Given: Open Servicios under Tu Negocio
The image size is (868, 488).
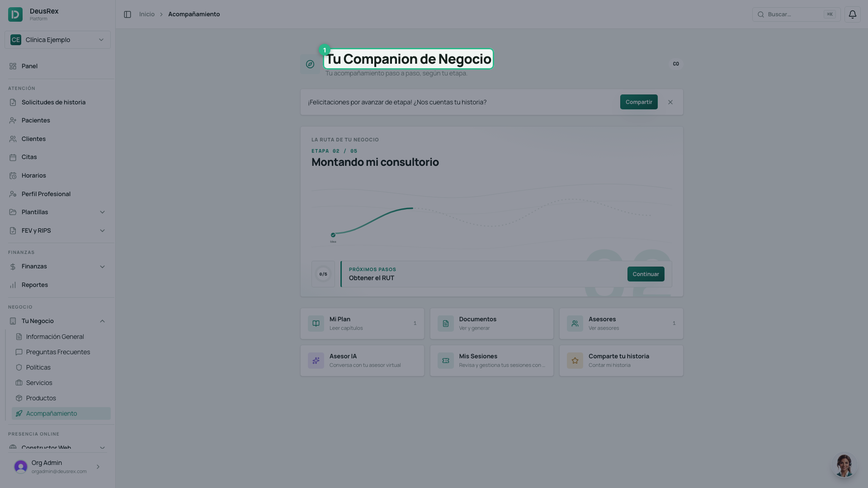Looking at the screenshot, I should [61, 383].
